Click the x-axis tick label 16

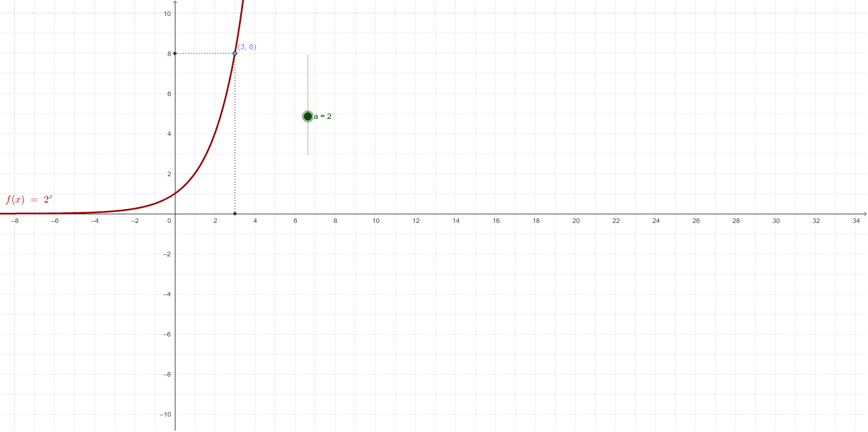pyautogui.click(x=496, y=220)
